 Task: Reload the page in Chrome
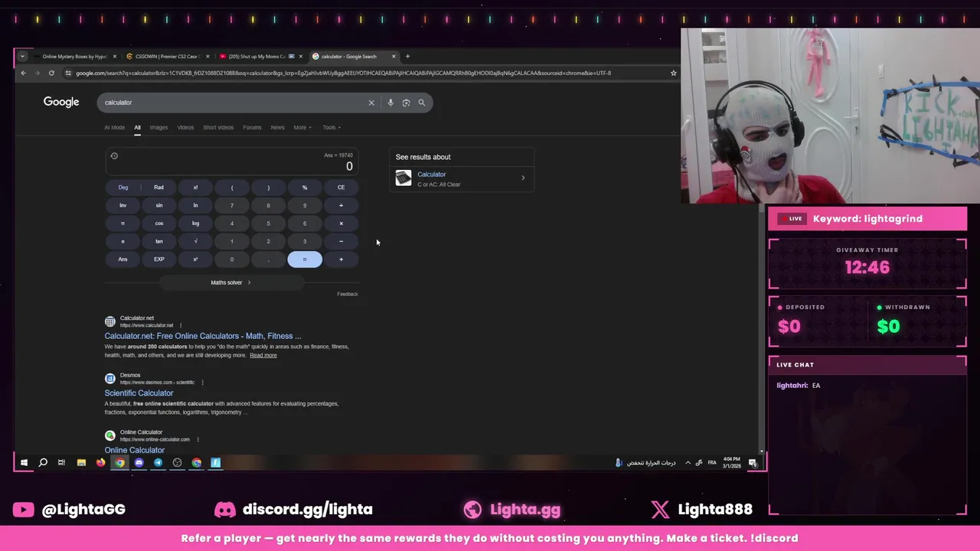(x=51, y=73)
